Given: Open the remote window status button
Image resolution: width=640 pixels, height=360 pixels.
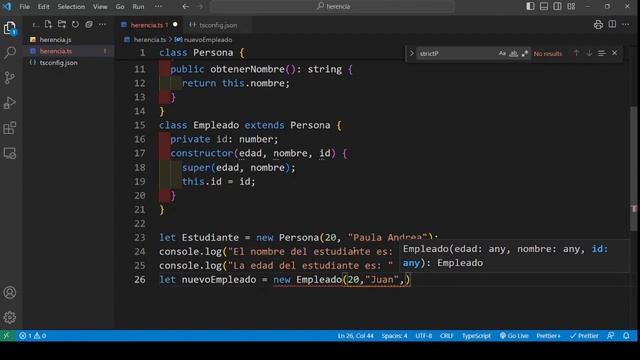Looking at the screenshot, I should [7, 336].
